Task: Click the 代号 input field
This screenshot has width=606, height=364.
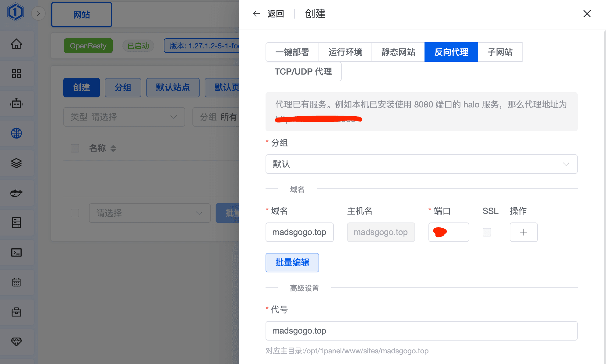Action: pos(421,331)
